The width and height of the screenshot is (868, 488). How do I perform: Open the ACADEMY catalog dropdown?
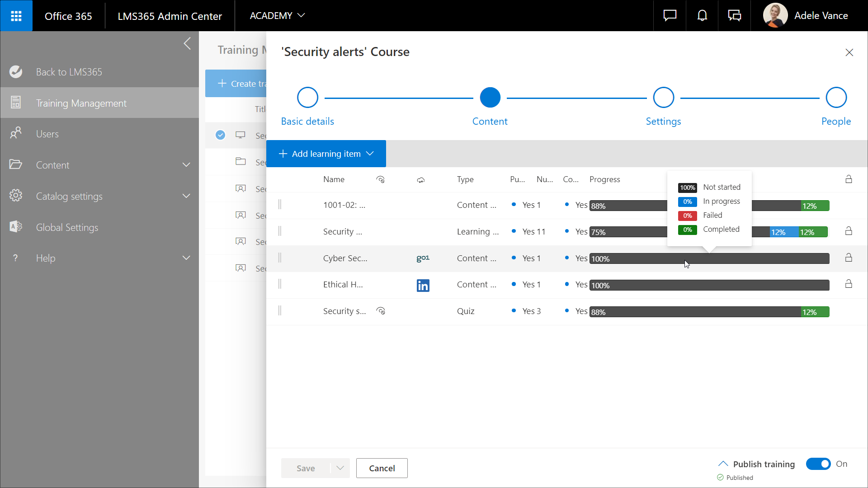click(x=277, y=16)
